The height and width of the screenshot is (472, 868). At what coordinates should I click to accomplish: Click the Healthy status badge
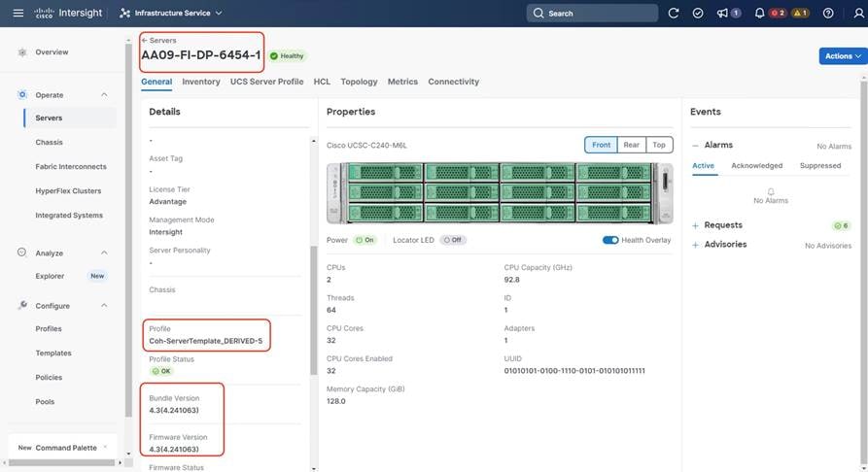[x=287, y=56]
